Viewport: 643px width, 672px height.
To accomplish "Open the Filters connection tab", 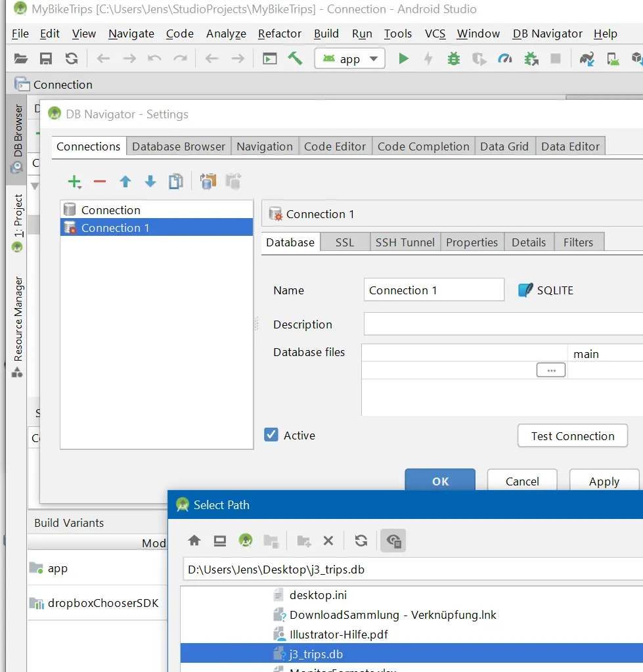I will coord(578,242).
